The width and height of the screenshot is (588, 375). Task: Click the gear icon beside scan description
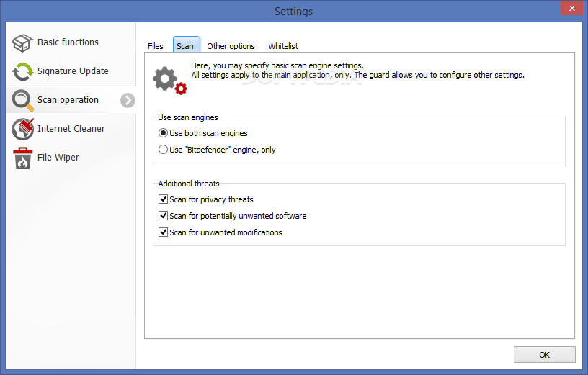169,81
